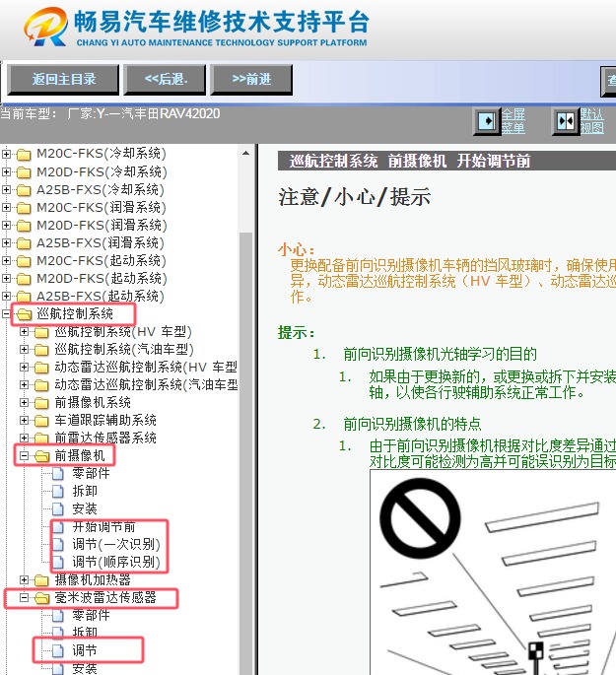Image resolution: width=616 pixels, height=675 pixels.
Task: Click folder icon of 动态雷达巡航控制系统(HV 车型
Action: [41, 368]
